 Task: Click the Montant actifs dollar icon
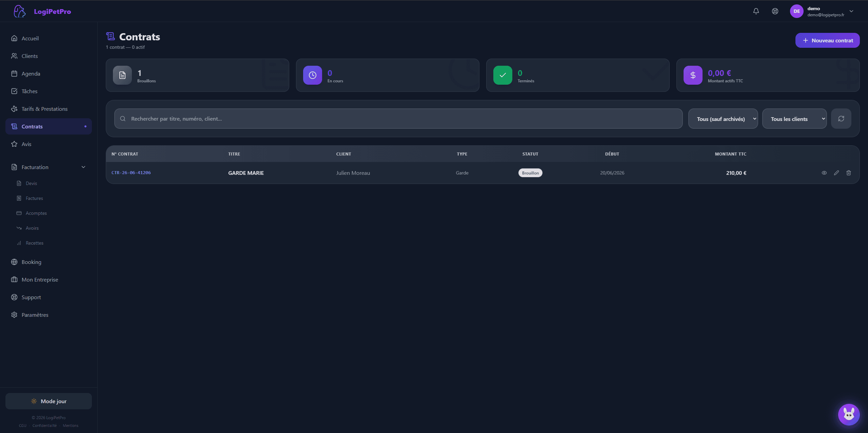pos(693,75)
